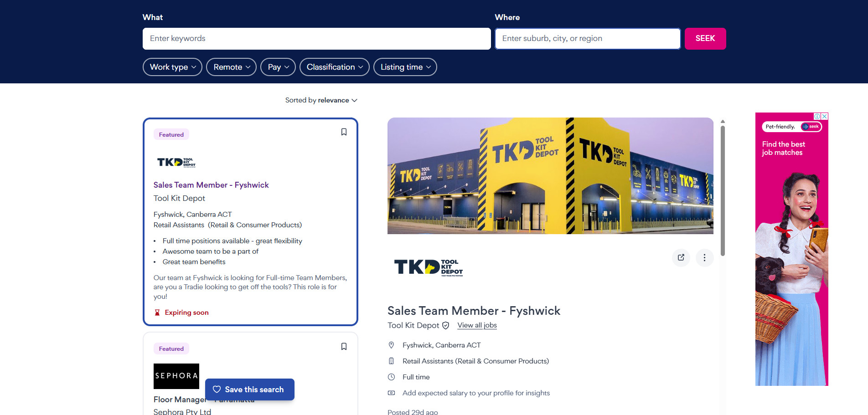Click Save this search button
The width and height of the screenshot is (868, 415).
[249, 389]
